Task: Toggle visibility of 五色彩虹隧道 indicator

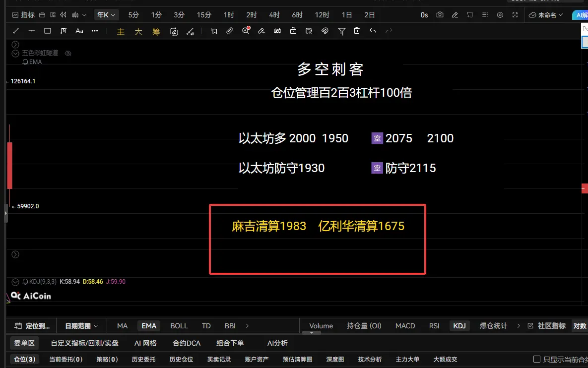Action: pyautogui.click(x=68, y=53)
